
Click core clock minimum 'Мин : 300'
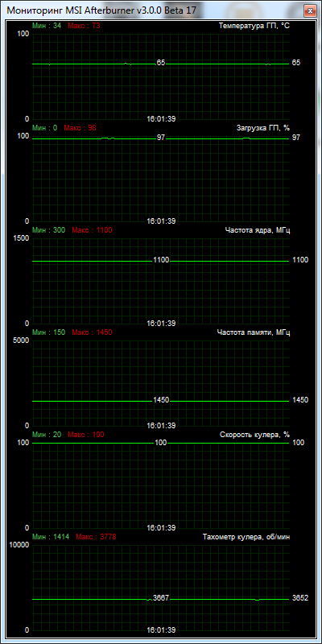(48, 230)
